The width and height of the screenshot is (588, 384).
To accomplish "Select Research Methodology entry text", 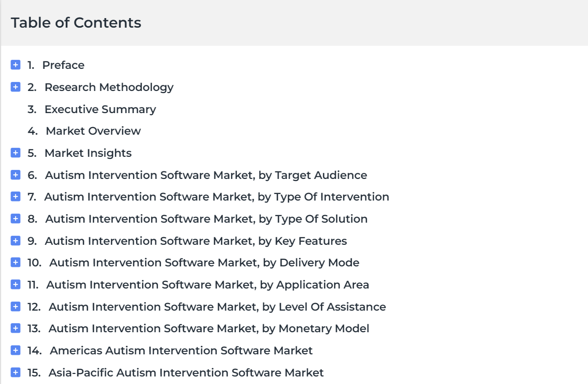I will click(x=109, y=87).
